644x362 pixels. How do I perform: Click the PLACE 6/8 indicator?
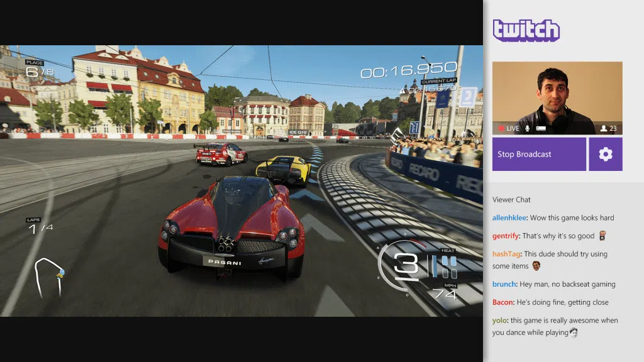pyautogui.click(x=40, y=68)
